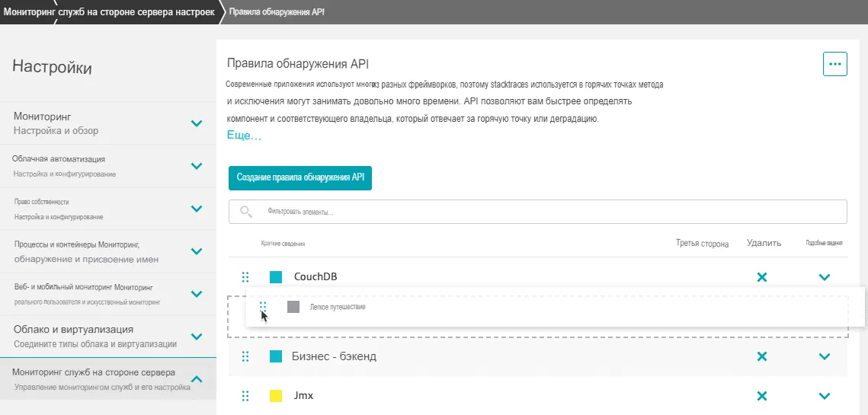868x415 pixels.
Task: Delete the Jmx rule with X icon
Action: coord(761,396)
